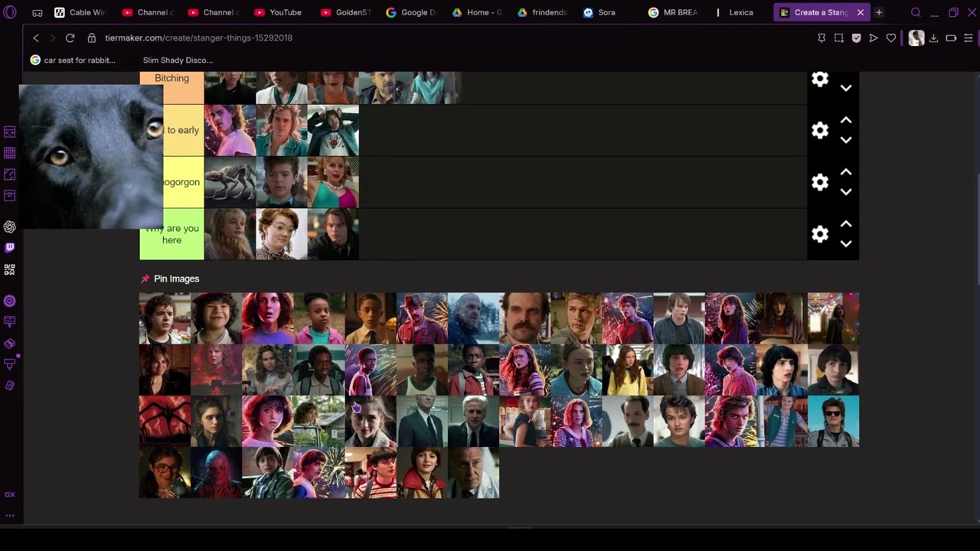The width and height of the screenshot is (980, 551).
Task: Switch to the GoldenST tab
Action: coord(345,12)
